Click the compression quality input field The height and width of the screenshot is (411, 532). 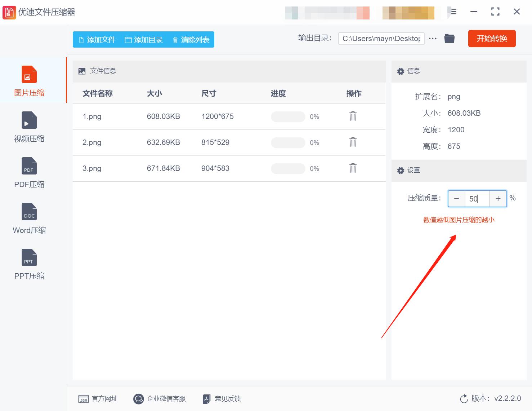click(x=477, y=199)
